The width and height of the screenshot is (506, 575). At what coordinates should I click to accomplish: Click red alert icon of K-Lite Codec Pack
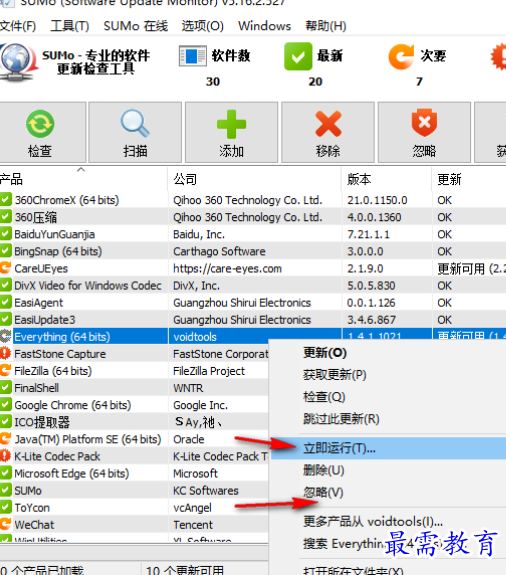pyautogui.click(x=6, y=456)
